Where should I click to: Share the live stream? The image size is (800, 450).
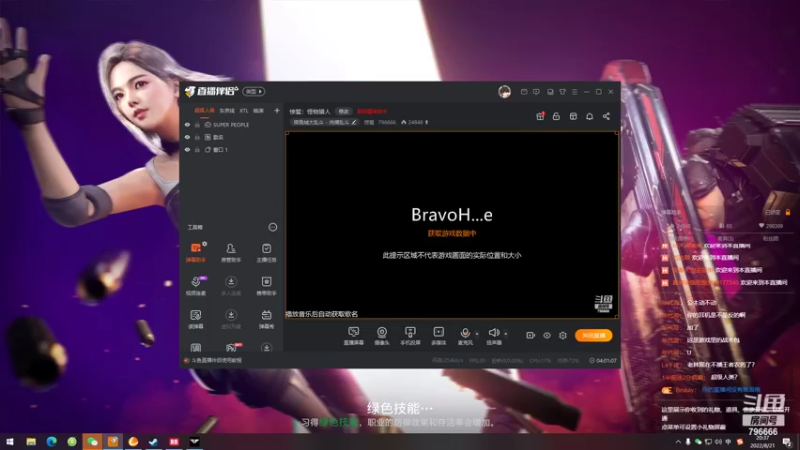[606, 116]
